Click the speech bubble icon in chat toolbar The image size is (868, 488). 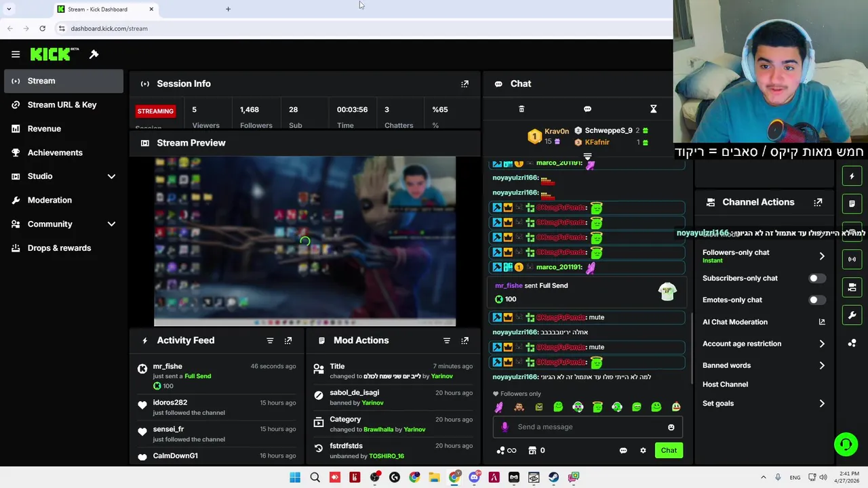[x=587, y=109]
